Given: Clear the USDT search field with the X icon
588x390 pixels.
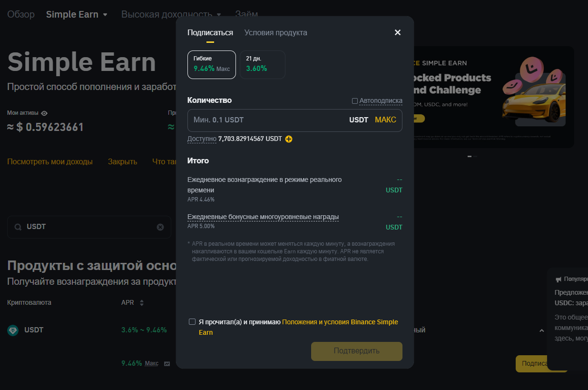Looking at the screenshot, I should point(160,227).
